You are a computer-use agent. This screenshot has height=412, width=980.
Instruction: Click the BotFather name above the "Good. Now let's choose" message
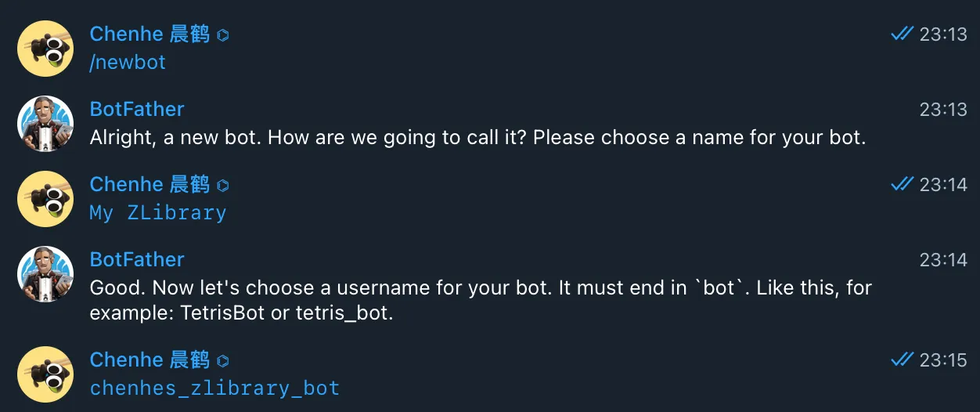coord(137,259)
